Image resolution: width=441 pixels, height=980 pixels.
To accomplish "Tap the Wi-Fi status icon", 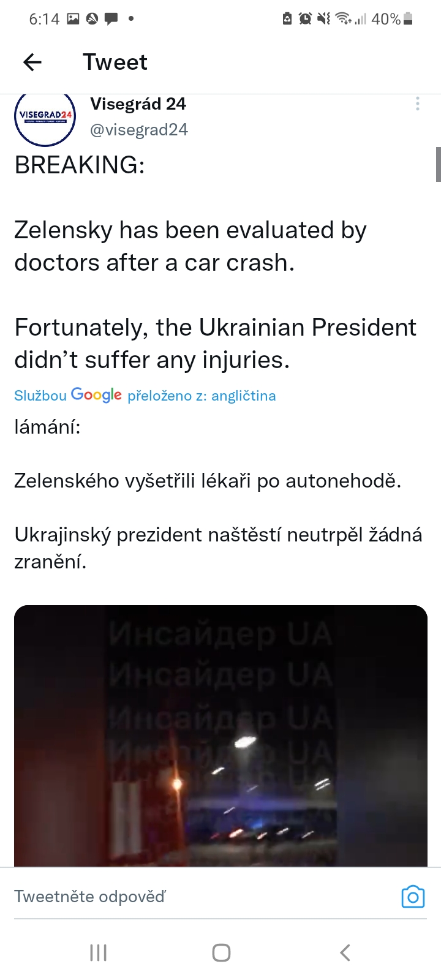I will click(343, 19).
